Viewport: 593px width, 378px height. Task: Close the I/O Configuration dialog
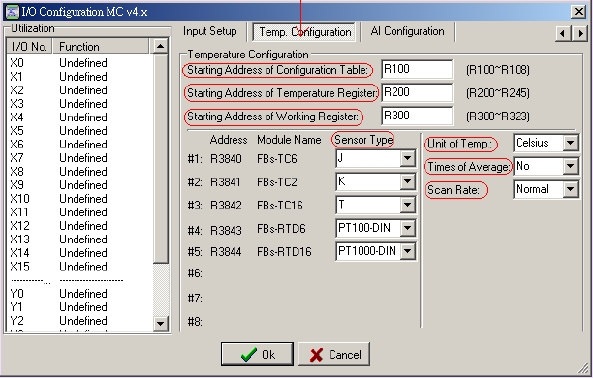click(579, 12)
